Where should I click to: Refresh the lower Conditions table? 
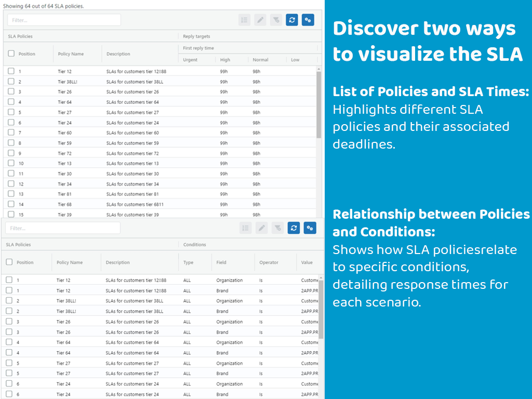coord(294,228)
